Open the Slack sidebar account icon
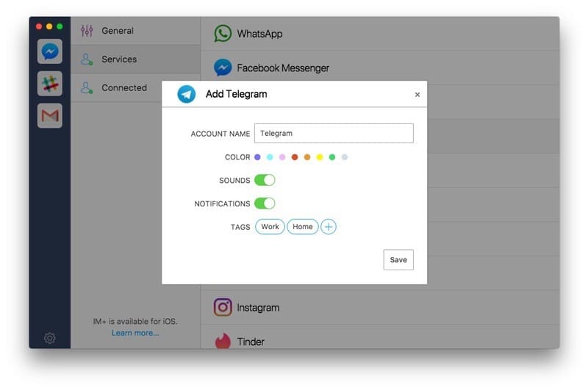The image size is (588, 390). pyautogui.click(x=50, y=84)
